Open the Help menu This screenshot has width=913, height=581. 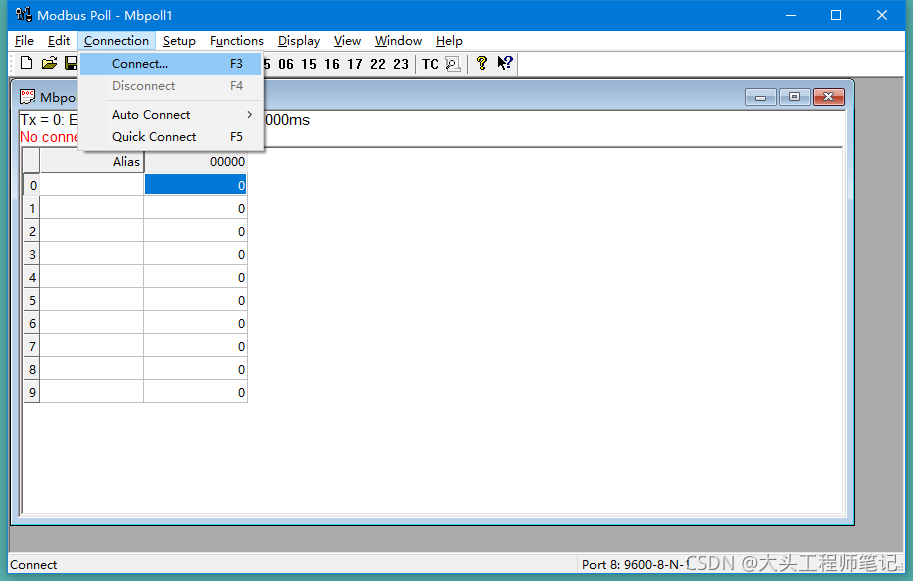[449, 41]
